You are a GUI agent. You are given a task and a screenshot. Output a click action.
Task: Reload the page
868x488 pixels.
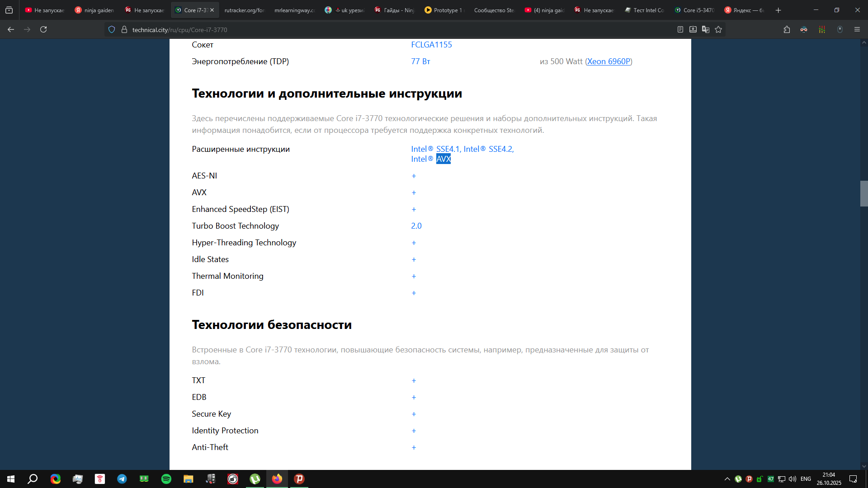tap(43, 29)
